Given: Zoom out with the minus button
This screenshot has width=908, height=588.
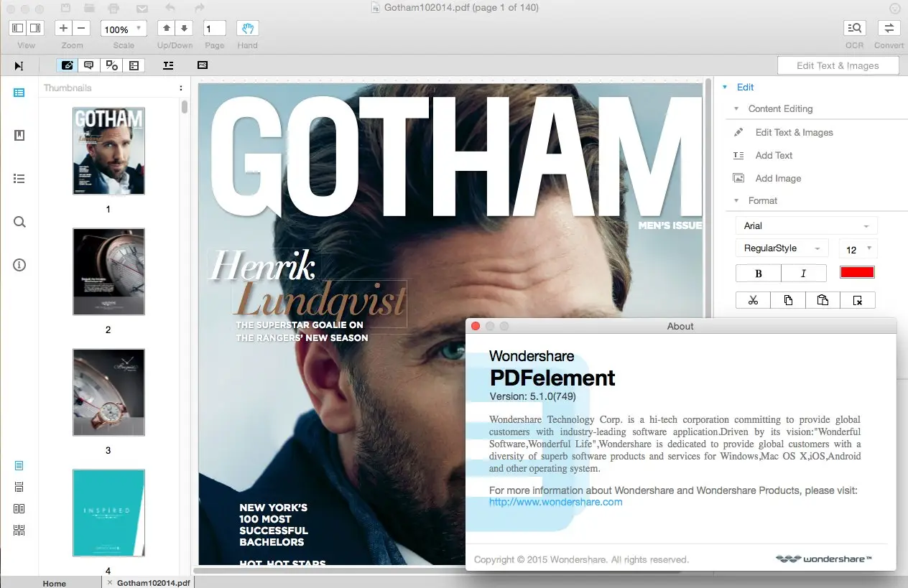Looking at the screenshot, I should [81, 28].
